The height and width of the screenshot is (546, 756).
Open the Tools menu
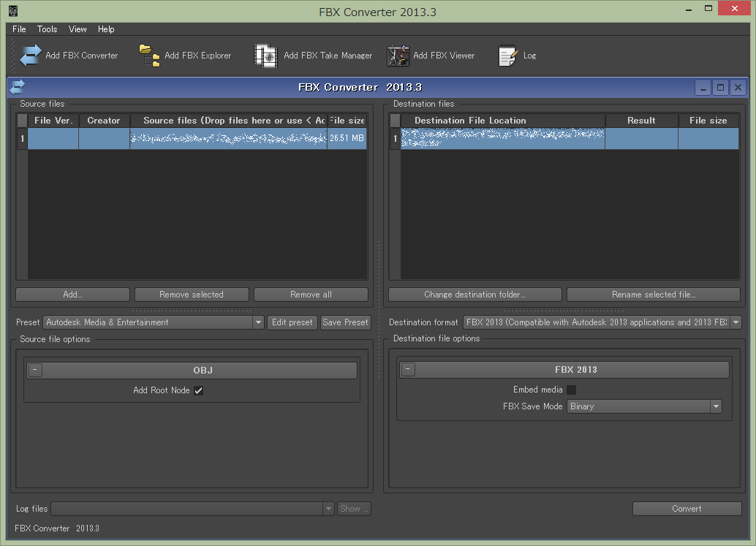(48, 29)
